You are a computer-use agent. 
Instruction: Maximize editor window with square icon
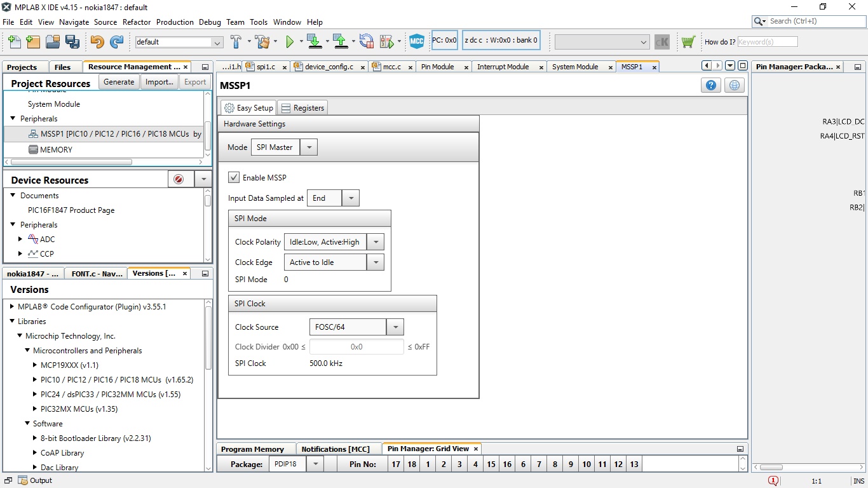coord(742,65)
